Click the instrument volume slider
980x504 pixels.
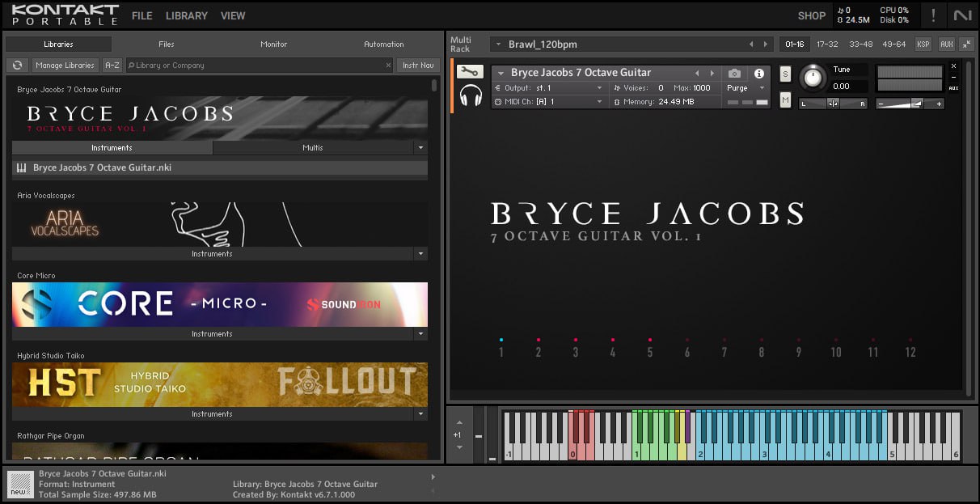(x=910, y=104)
